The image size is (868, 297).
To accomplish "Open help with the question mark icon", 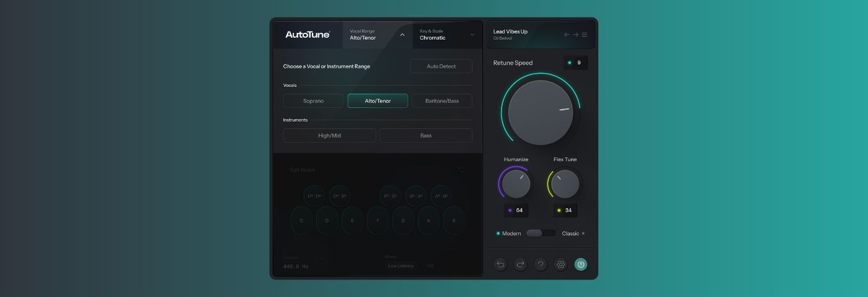I will point(541,264).
